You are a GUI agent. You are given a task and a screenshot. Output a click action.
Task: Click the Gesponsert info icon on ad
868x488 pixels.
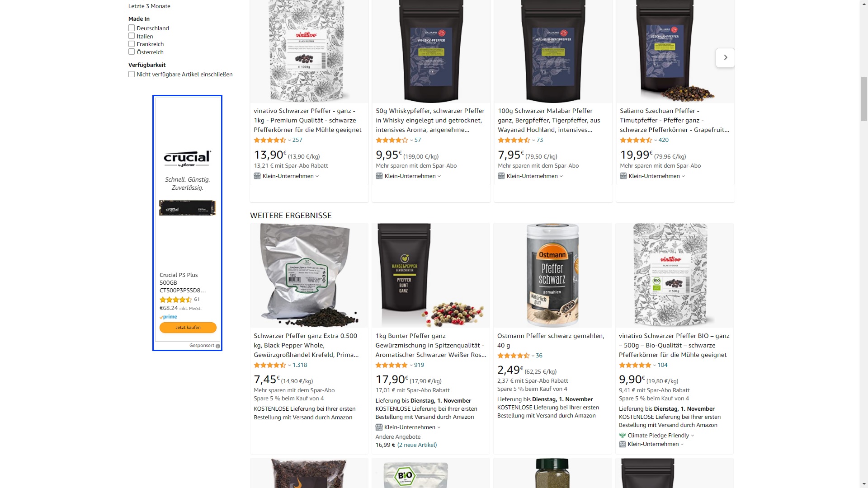(218, 346)
